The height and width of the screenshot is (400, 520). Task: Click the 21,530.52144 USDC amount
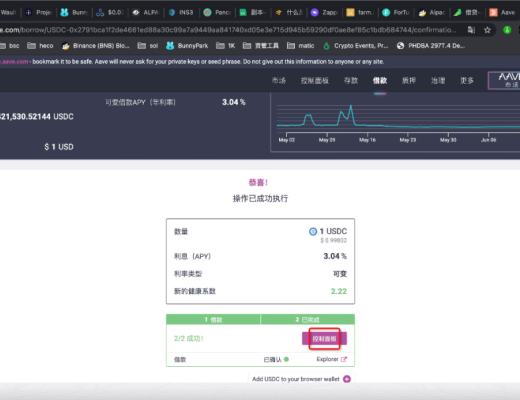(x=37, y=117)
